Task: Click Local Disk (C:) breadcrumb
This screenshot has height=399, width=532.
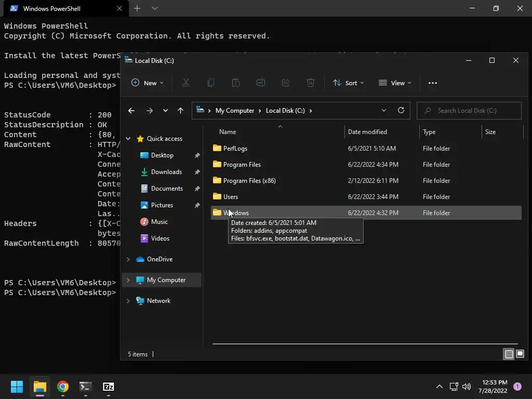Action: click(285, 111)
